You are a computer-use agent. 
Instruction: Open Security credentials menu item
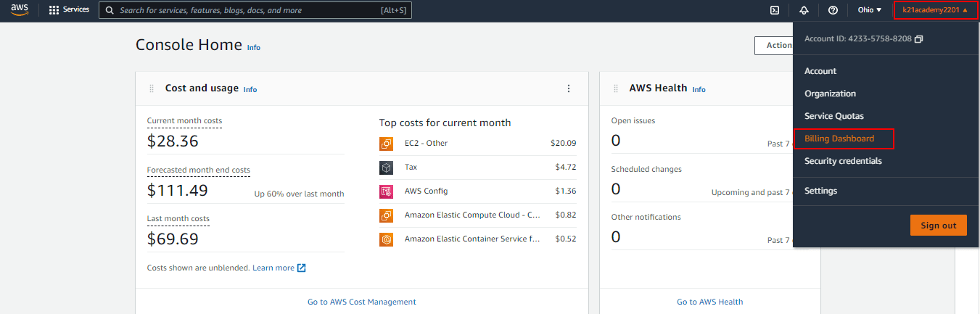[x=843, y=161]
